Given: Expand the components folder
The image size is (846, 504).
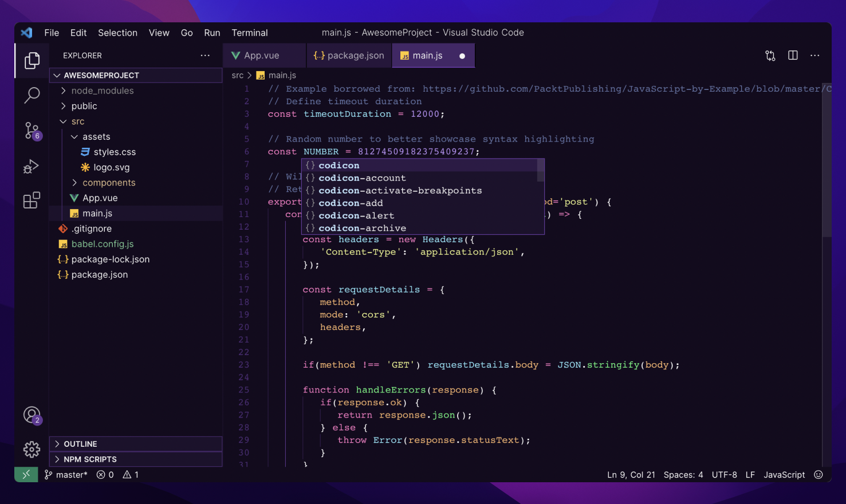Looking at the screenshot, I should click(x=109, y=183).
